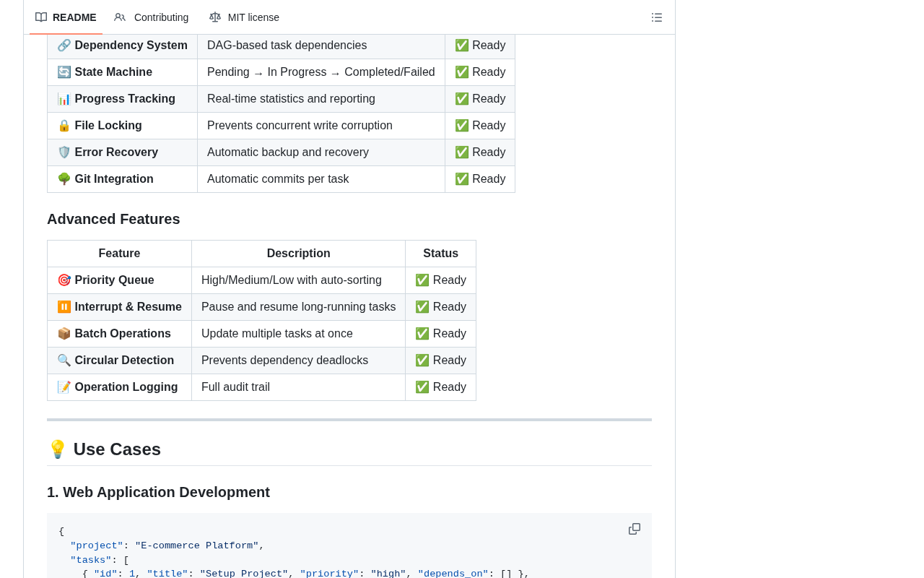Click the Dependency System status checkmark

[462, 46]
